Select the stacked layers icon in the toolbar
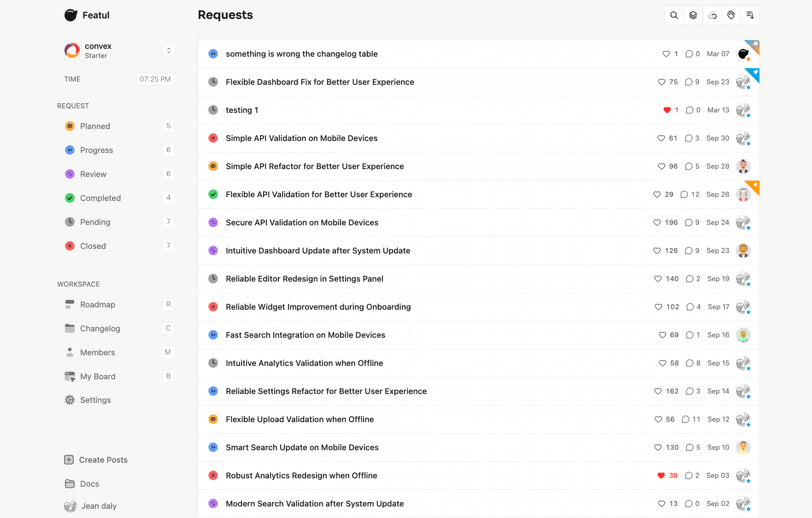 point(693,15)
